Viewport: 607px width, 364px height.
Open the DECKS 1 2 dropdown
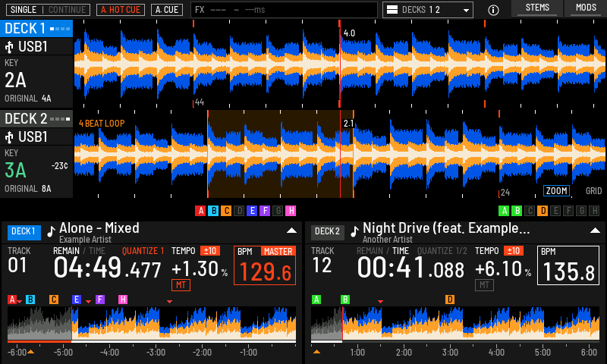(428, 10)
